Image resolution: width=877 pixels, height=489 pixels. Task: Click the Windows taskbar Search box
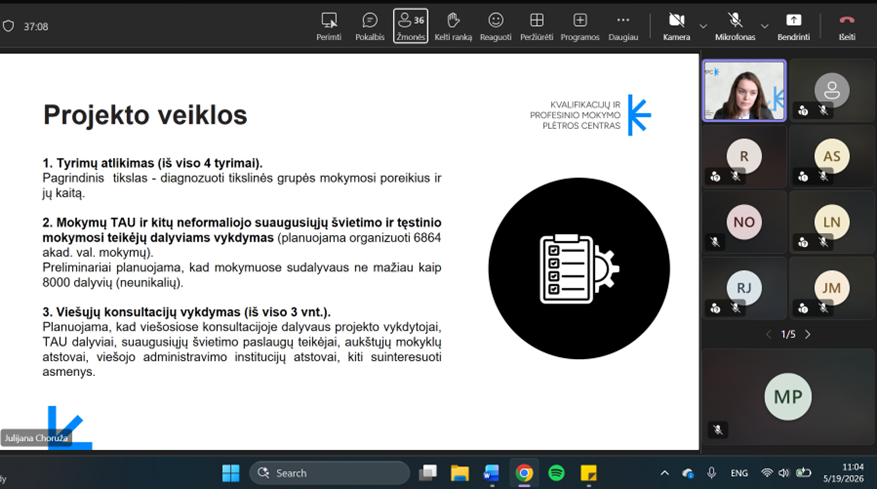pos(330,473)
